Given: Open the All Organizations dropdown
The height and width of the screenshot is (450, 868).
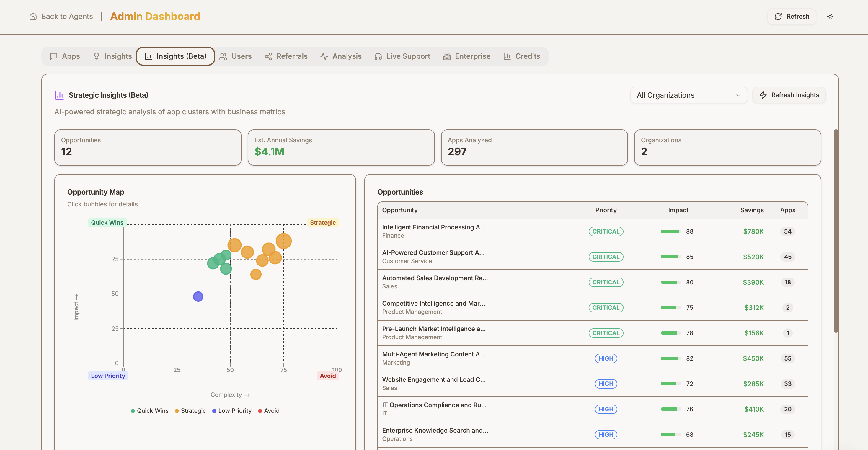Looking at the screenshot, I should (688, 95).
